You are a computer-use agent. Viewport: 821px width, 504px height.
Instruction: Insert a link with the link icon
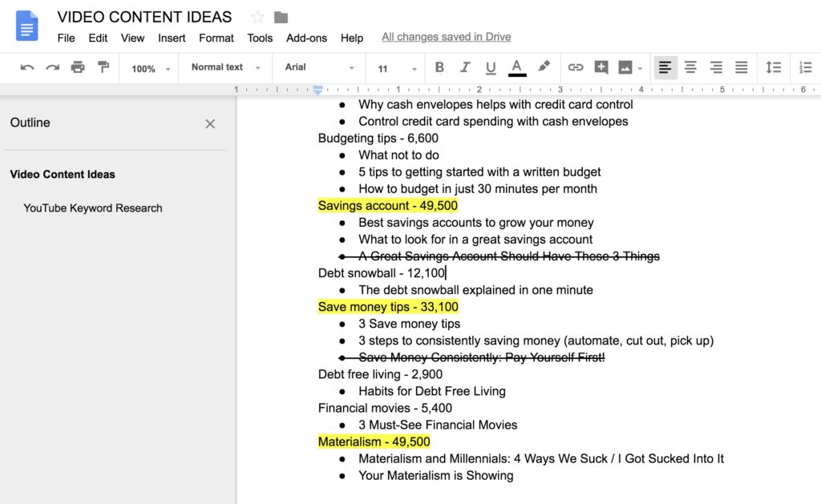click(x=576, y=67)
